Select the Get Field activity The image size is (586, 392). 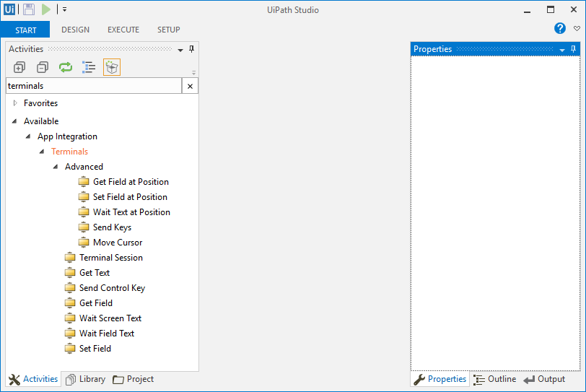tap(96, 303)
